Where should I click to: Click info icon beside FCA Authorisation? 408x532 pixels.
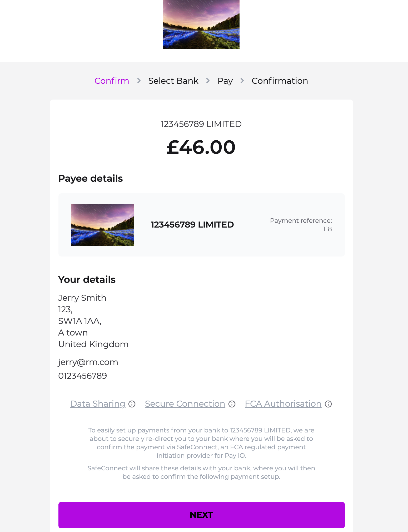pyautogui.click(x=328, y=404)
